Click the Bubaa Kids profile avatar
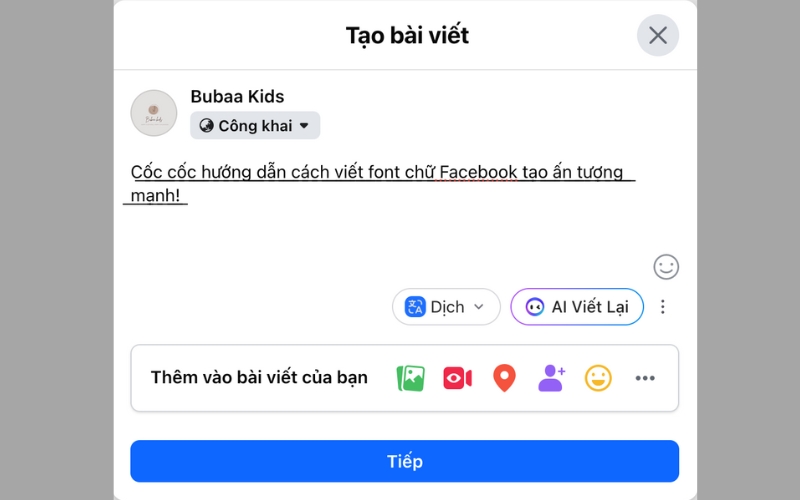 point(154,113)
